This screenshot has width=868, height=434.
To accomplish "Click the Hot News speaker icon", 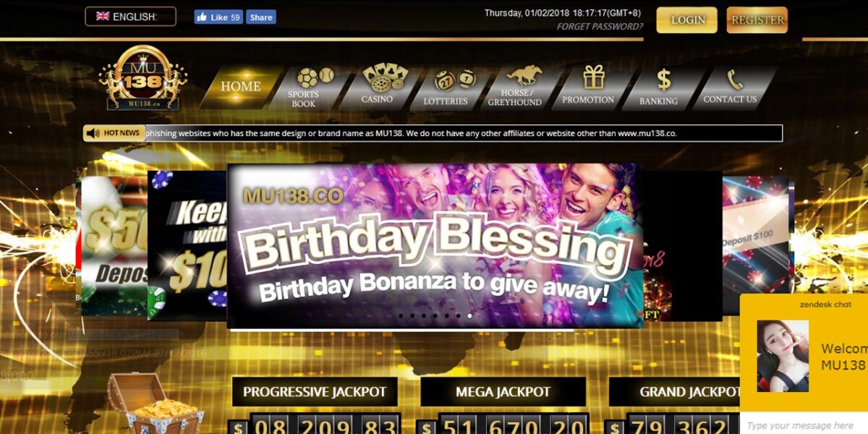I will [93, 133].
